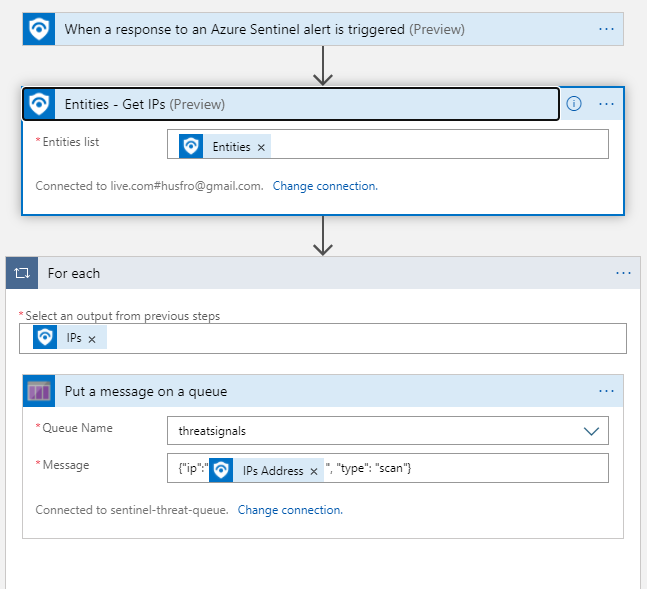Click Connected to sentinel-threat-queue text
647x589 pixels.
coord(132,510)
